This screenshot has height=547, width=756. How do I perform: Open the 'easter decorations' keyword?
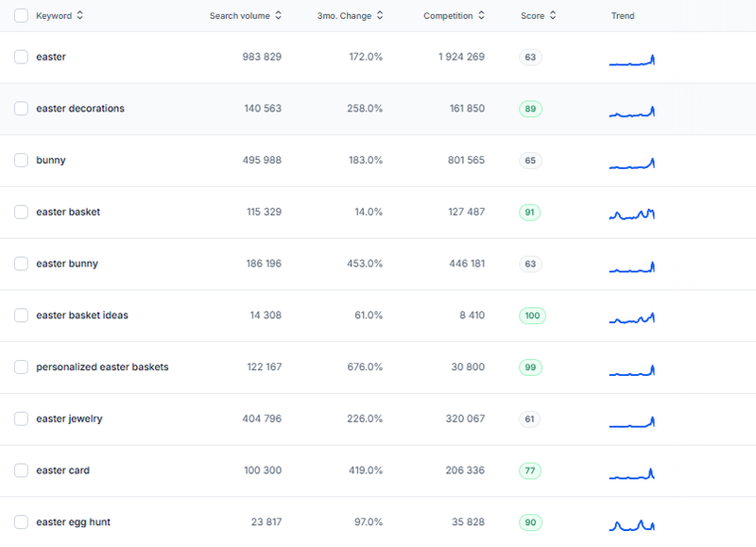80,109
